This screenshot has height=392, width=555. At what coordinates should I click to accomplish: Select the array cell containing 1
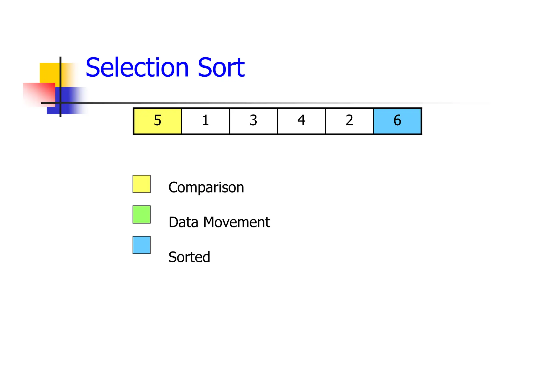(x=205, y=121)
